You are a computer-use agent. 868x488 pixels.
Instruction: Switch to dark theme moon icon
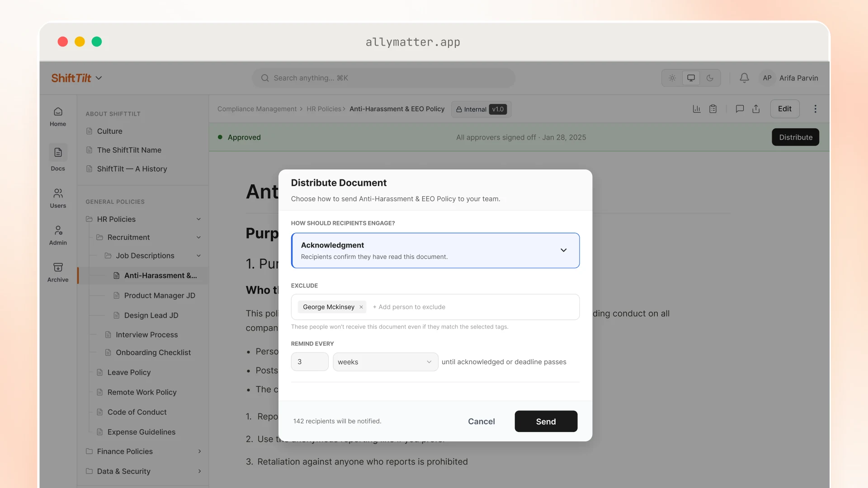[x=710, y=78]
